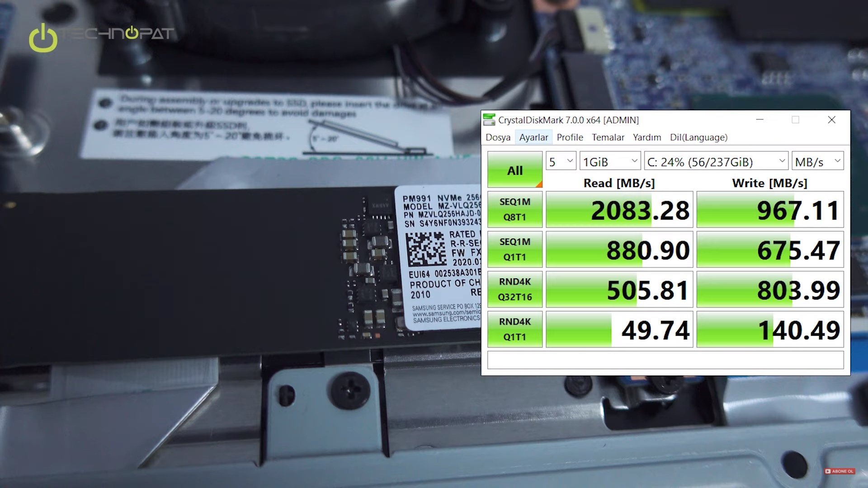The width and height of the screenshot is (868, 488).
Task: Start the RND4K Q1T1 benchmark
Action: [514, 329]
